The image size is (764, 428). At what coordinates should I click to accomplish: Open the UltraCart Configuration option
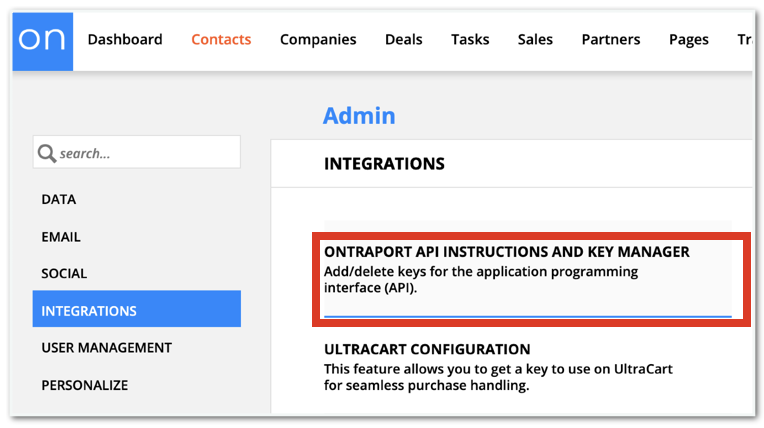(x=498, y=368)
